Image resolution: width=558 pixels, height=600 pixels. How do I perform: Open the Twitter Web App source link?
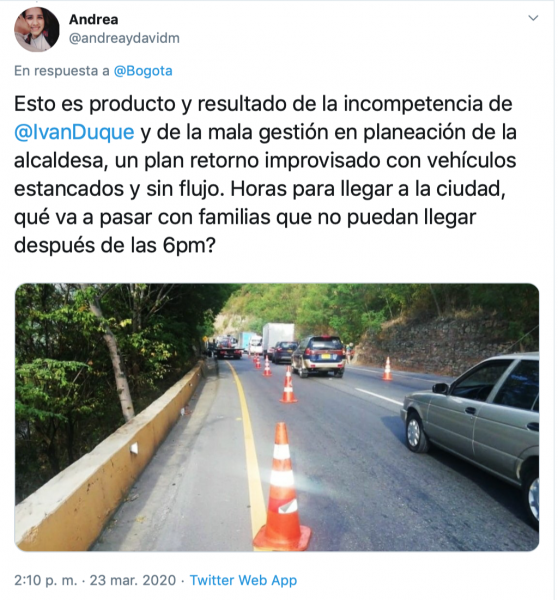243,580
